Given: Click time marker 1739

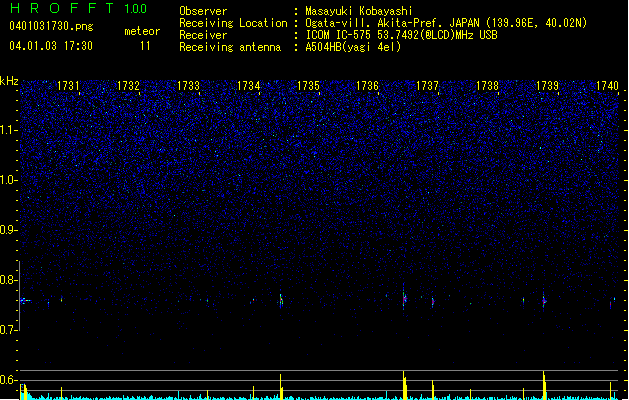Looking at the screenshot, I should [547, 86].
